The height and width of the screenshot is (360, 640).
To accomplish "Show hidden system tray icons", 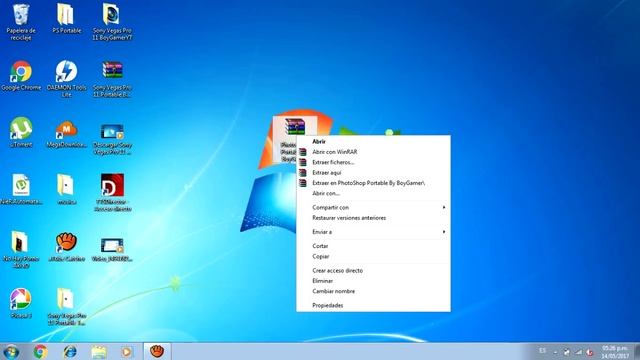I will (556, 352).
